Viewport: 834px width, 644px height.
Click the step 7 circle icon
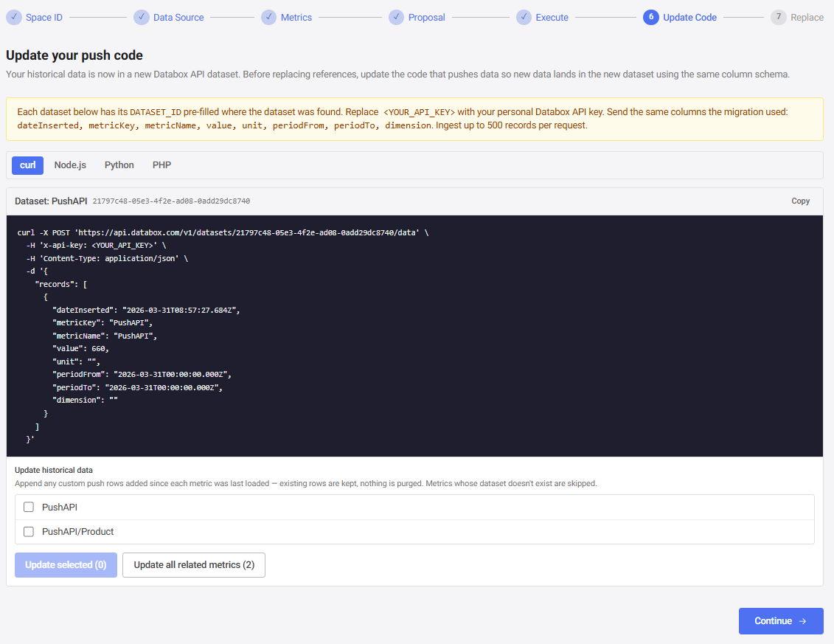pos(779,17)
